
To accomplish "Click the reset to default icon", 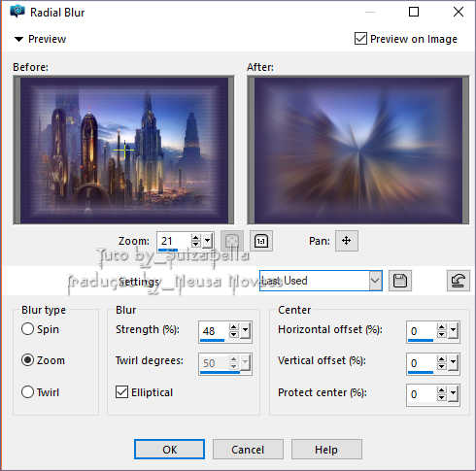I will [458, 281].
